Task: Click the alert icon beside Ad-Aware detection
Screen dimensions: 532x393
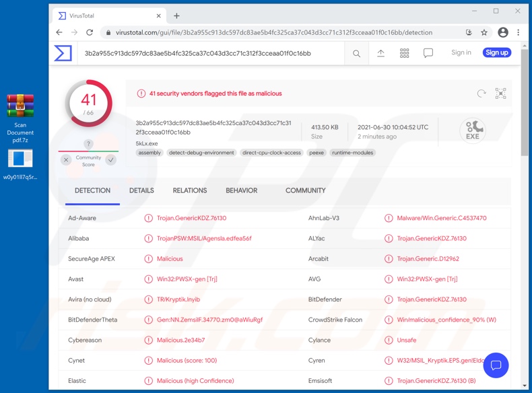Action: 148,218
